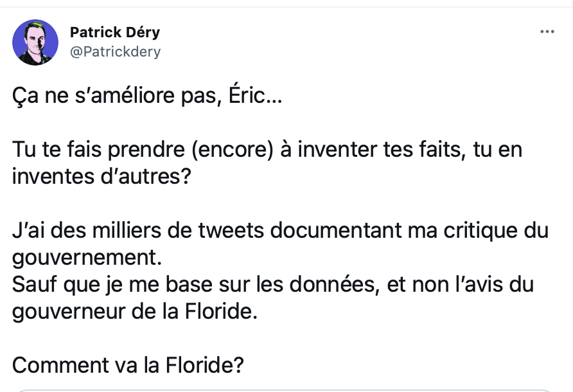Click the text "inventes d'autres?"
The width and height of the screenshot is (573, 392).
click(101, 176)
